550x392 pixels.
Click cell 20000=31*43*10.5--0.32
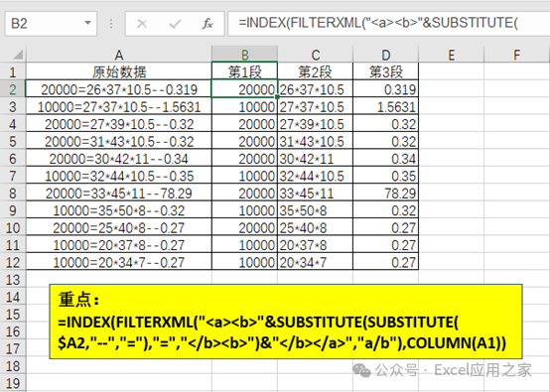click(119, 141)
